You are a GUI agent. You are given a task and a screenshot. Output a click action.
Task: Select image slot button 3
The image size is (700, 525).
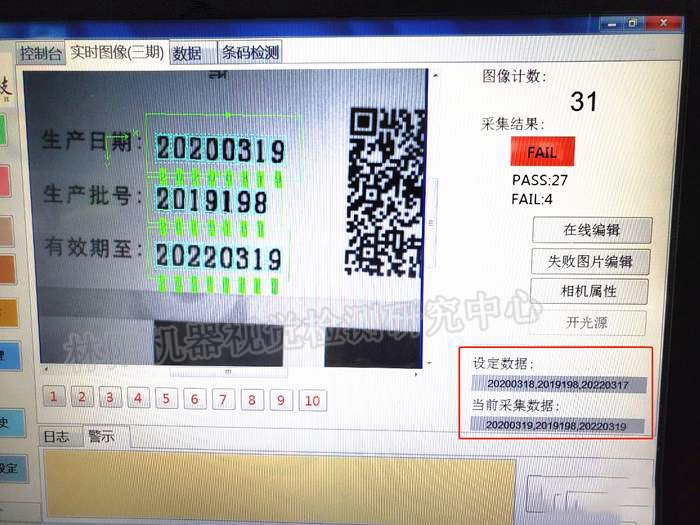pyautogui.click(x=109, y=398)
